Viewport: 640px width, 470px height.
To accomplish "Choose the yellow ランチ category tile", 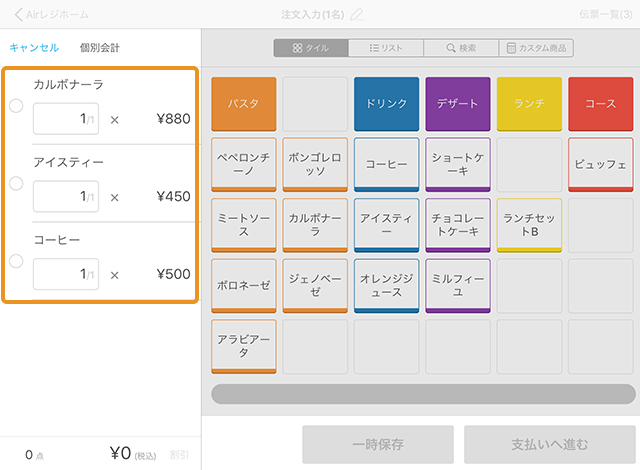I will (x=529, y=104).
